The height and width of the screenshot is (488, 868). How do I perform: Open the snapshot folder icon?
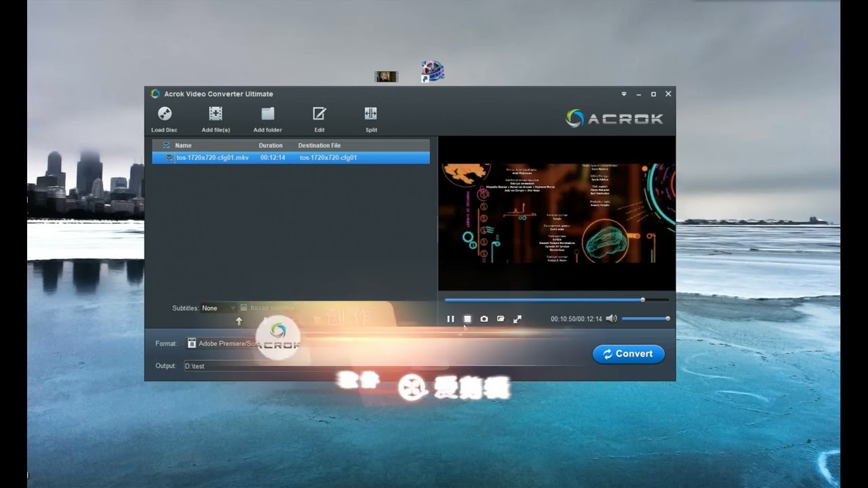500,319
